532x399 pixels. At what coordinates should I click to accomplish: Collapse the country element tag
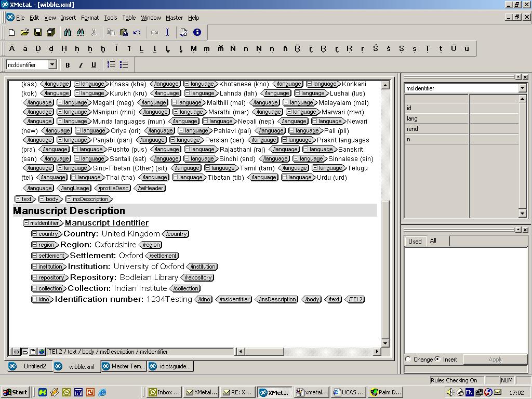[x=34, y=234]
